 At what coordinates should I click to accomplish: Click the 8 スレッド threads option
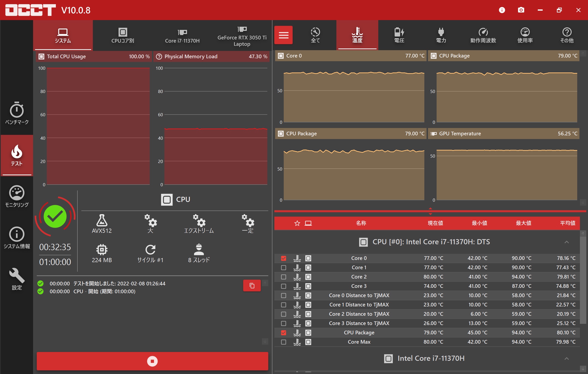199,253
